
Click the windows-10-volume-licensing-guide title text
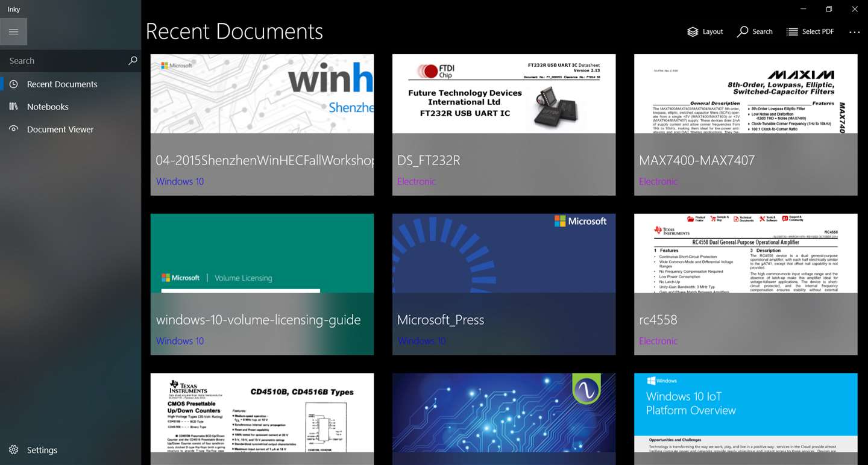tap(259, 320)
